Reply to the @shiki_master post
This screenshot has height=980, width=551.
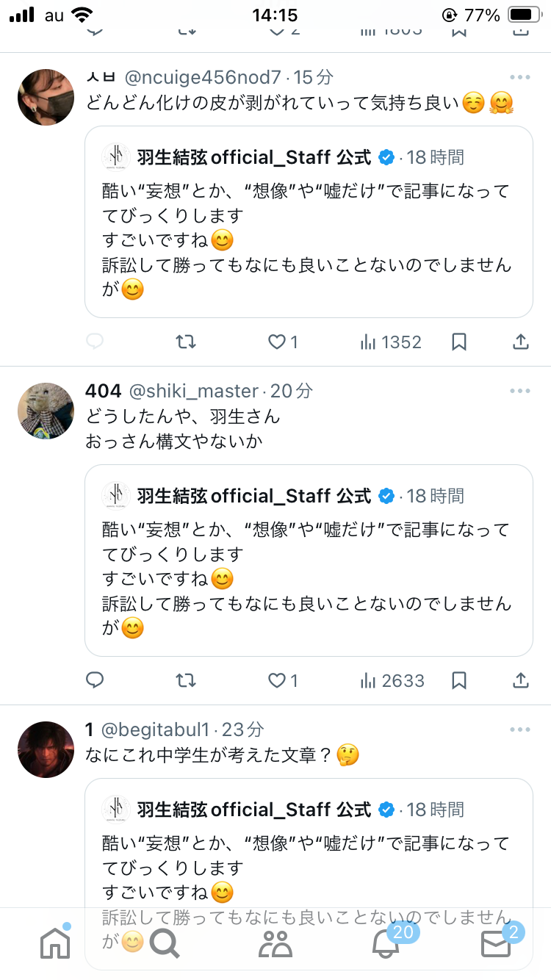coord(96,680)
